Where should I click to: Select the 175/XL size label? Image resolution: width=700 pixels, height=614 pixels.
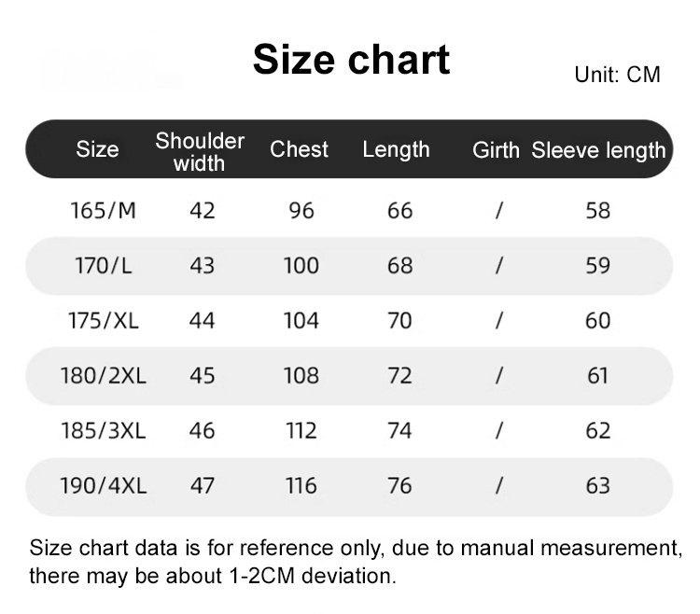click(103, 320)
